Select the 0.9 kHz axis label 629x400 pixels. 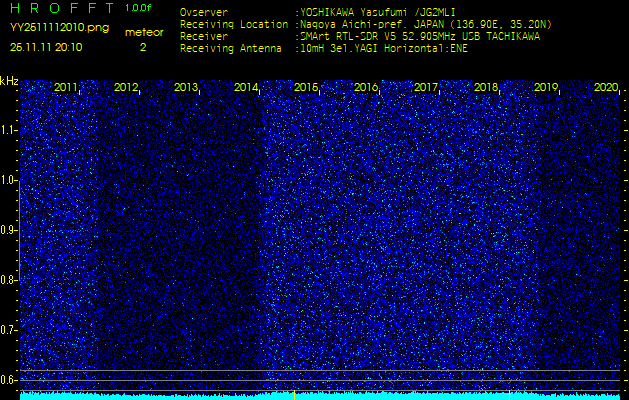[8, 230]
